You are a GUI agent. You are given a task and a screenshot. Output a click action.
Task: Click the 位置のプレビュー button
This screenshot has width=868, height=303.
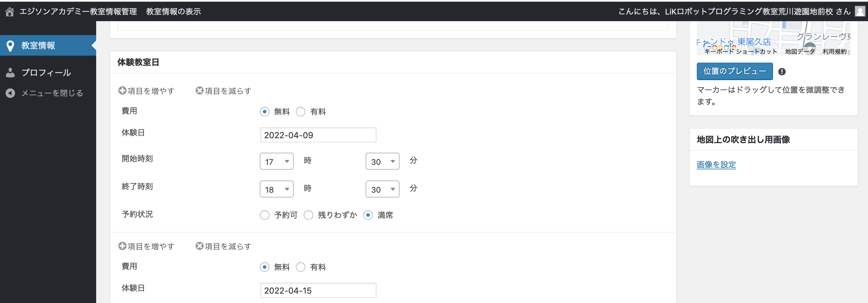click(735, 71)
